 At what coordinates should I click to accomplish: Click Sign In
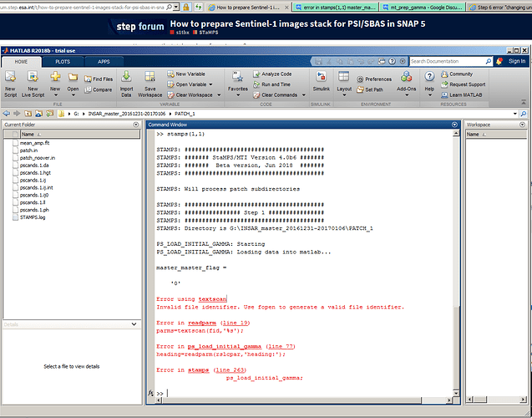point(516,62)
